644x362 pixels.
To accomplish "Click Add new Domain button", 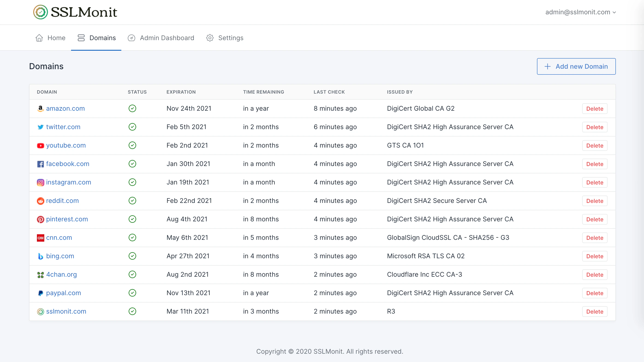I will click(576, 66).
